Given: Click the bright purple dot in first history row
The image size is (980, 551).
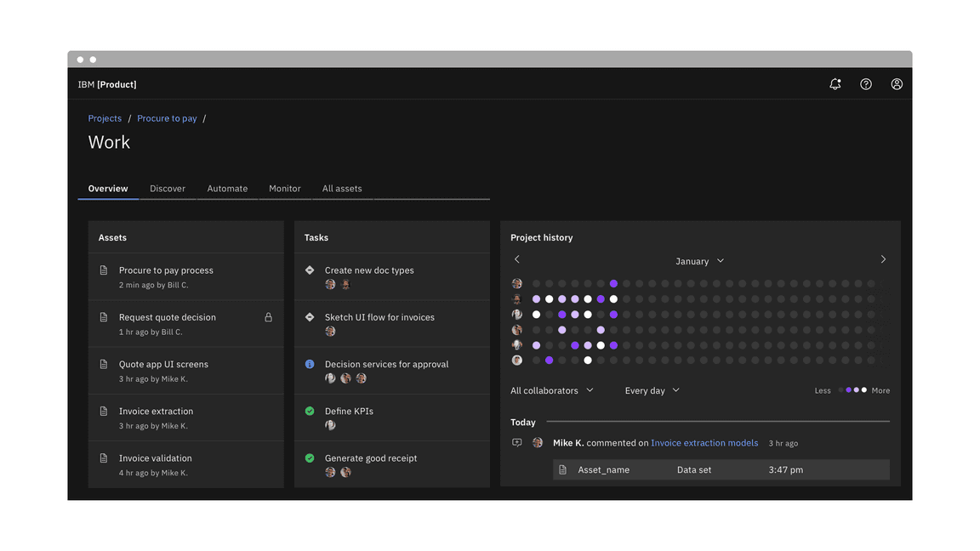Looking at the screenshot, I should click(x=613, y=284).
